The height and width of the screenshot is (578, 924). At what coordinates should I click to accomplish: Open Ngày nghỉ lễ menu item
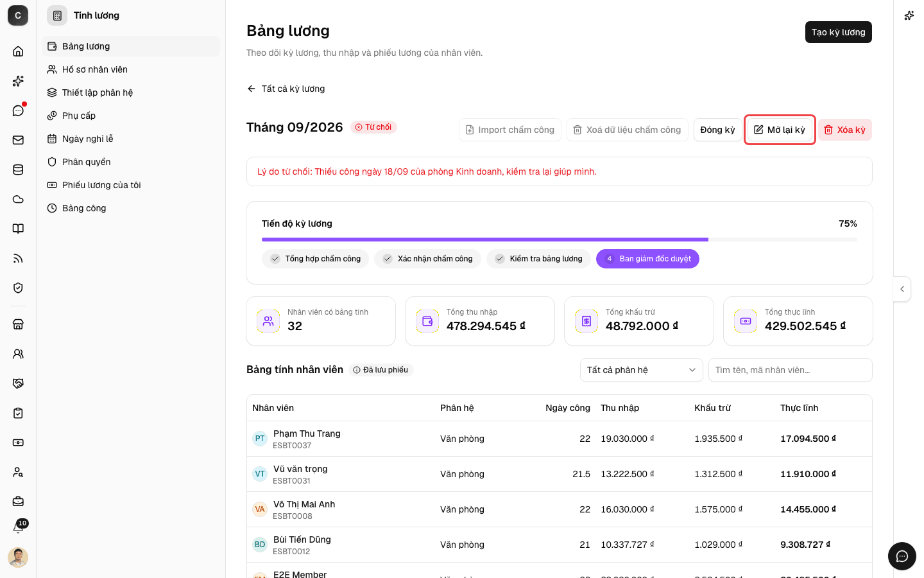pyautogui.click(x=131, y=139)
